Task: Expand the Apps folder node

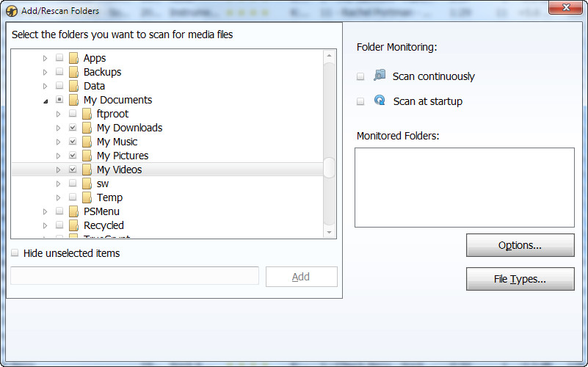Action: 46,58
